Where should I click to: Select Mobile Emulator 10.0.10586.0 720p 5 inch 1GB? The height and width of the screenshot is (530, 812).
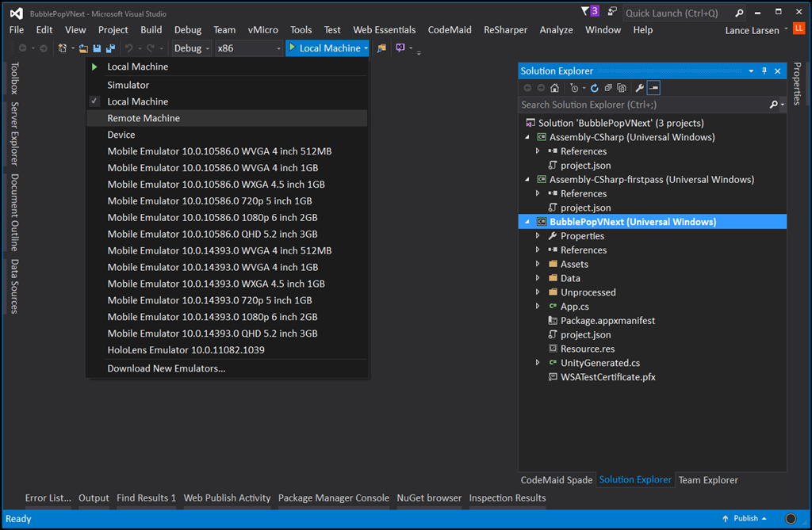(x=227, y=200)
